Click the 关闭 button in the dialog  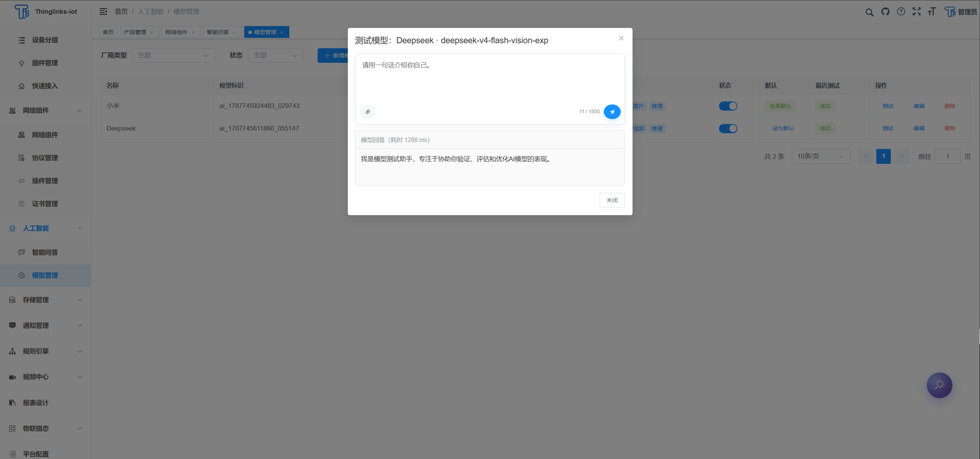612,200
